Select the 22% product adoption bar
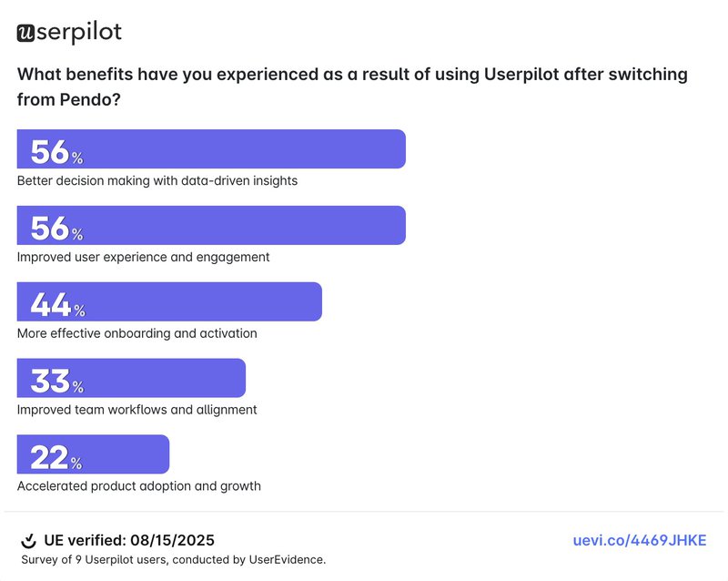728x581 pixels. click(x=94, y=455)
